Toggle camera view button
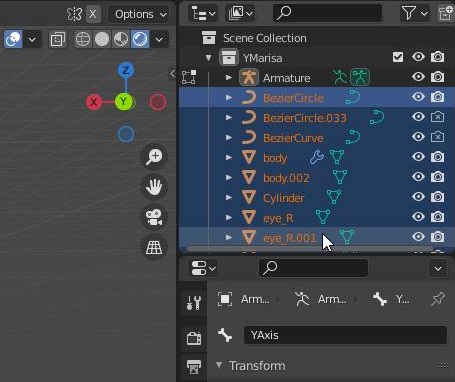Viewport: 455px width, 382px height. coord(154,217)
